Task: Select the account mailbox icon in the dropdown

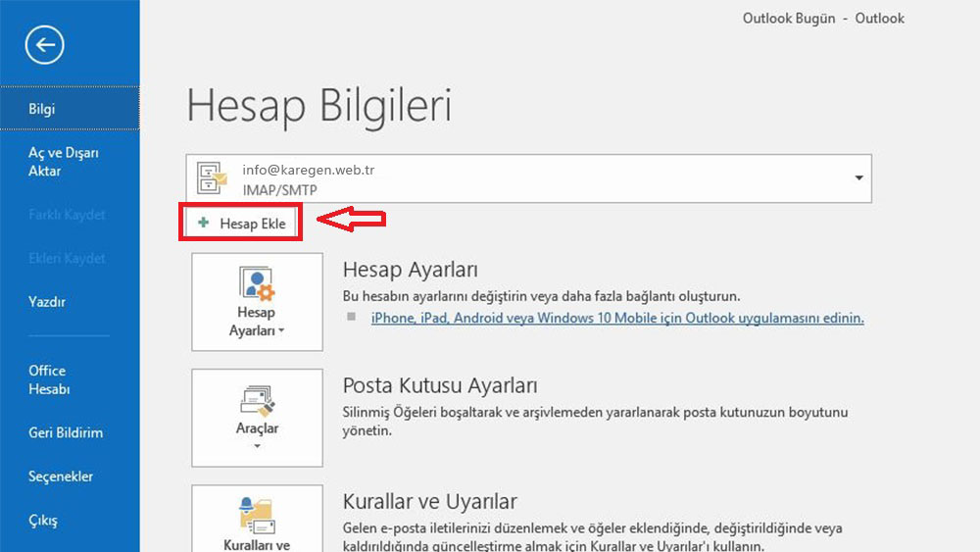Action: (212, 178)
